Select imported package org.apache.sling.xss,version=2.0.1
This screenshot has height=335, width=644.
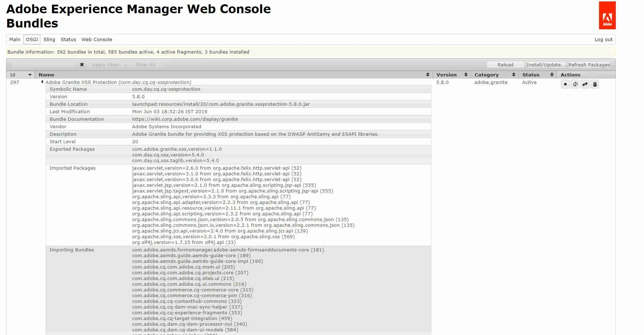coord(213,236)
